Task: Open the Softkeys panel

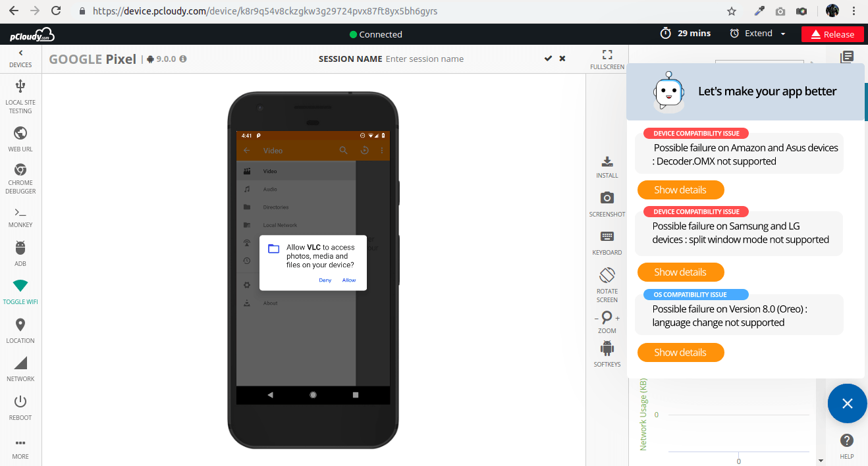Action: 607,354
